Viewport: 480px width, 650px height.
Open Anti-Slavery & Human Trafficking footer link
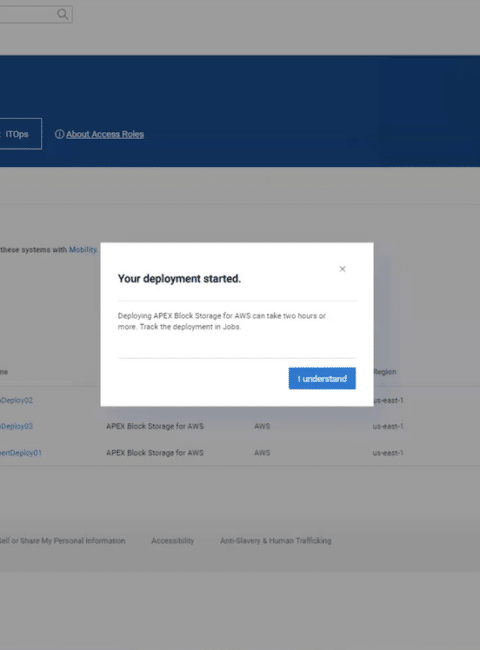point(276,541)
